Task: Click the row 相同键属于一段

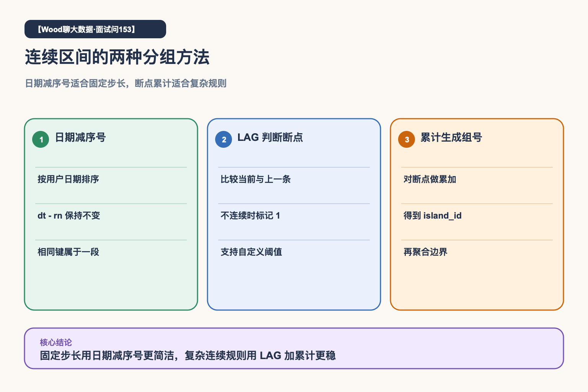Action: (x=69, y=252)
